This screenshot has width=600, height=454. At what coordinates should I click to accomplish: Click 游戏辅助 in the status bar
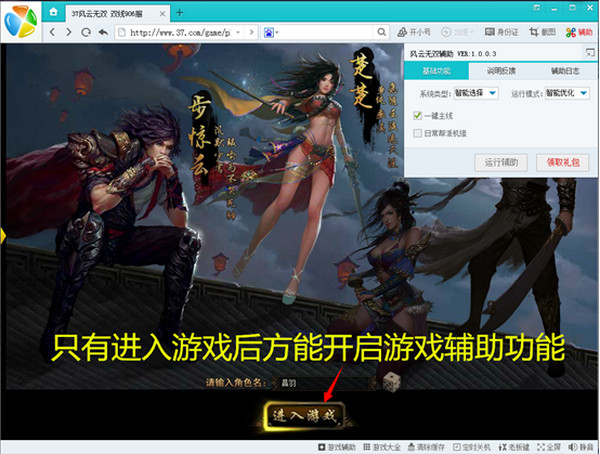[337, 447]
